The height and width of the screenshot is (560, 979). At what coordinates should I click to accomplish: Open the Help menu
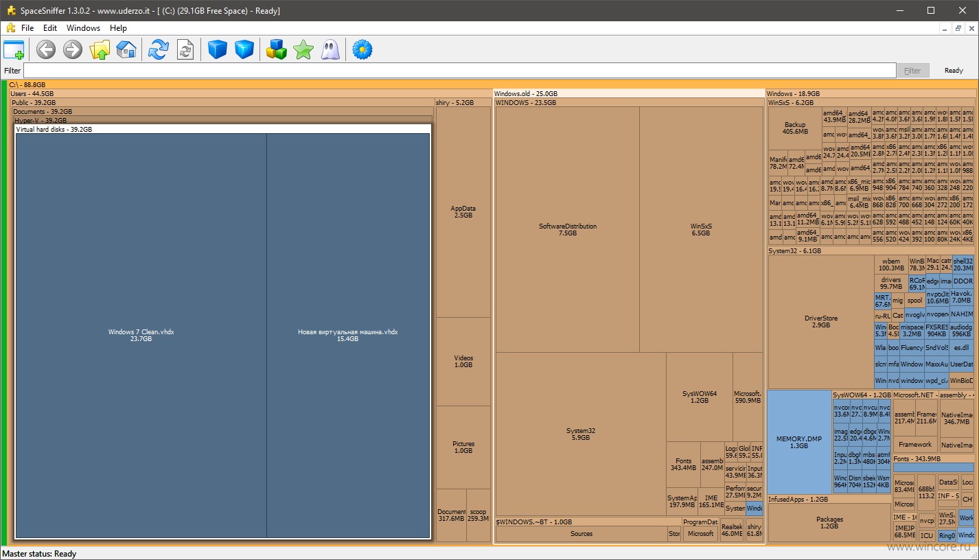pos(118,28)
